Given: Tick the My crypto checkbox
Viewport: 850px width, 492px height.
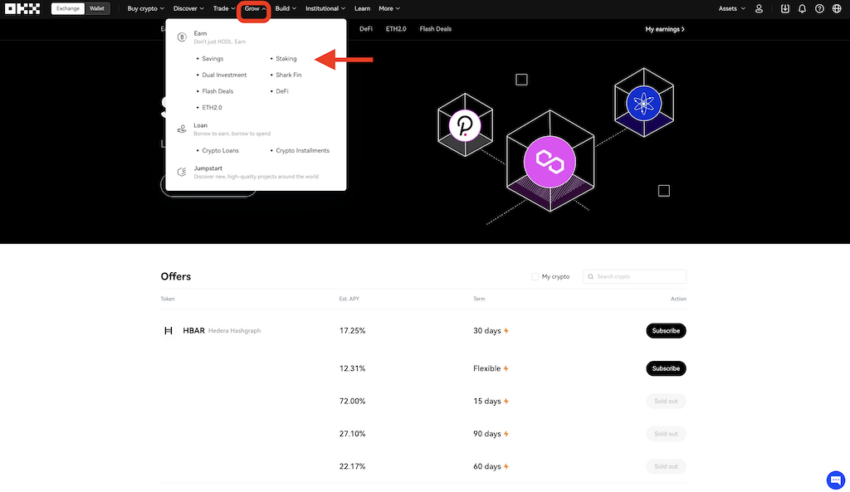Looking at the screenshot, I should click(535, 276).
